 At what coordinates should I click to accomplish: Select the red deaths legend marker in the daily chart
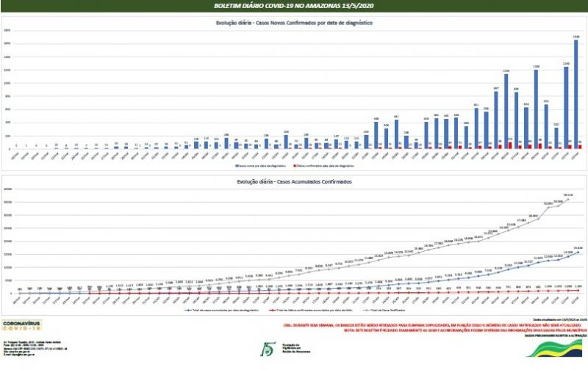pyautogui.click(x=295, y=165)
